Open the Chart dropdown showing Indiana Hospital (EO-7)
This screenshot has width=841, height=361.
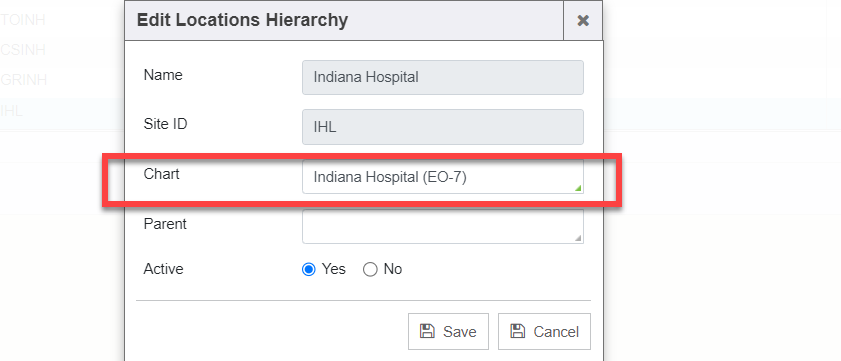click(x=442, y=176)
